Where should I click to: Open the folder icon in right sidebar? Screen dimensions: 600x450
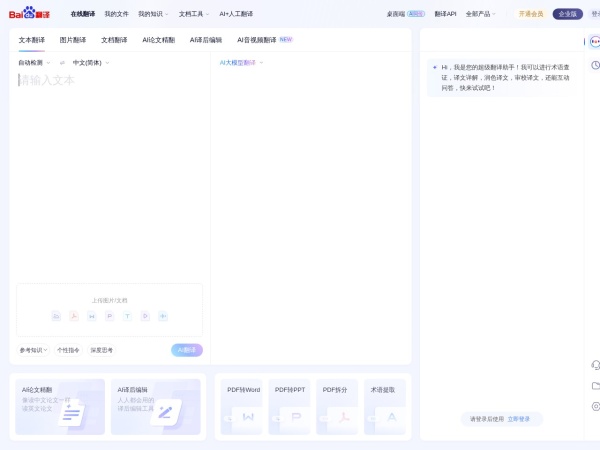(x=596, y=386)
